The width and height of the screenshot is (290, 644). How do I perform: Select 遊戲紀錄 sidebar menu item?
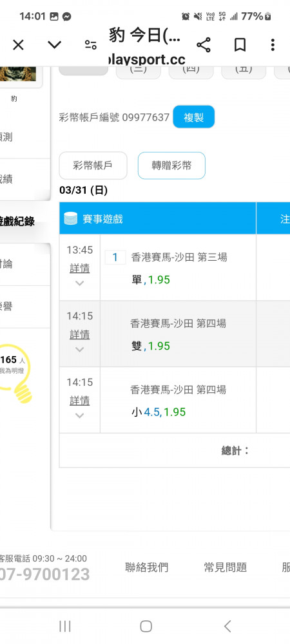point(17,222)
